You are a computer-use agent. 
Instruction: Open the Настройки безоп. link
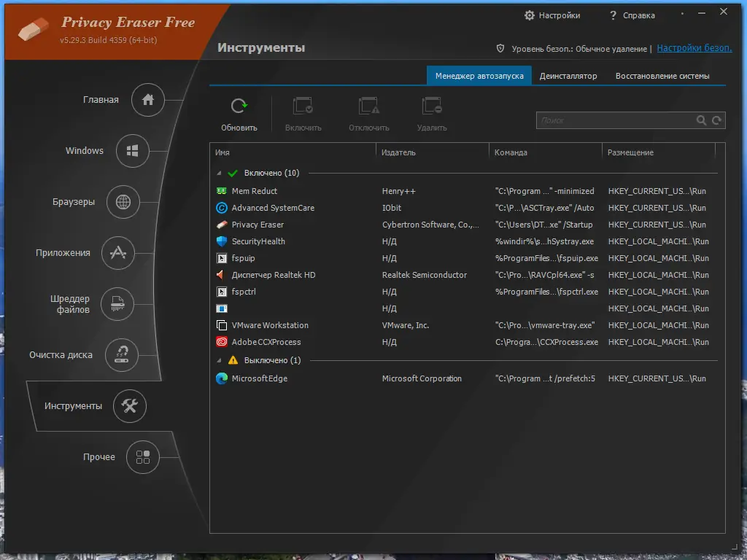(694, 48)
